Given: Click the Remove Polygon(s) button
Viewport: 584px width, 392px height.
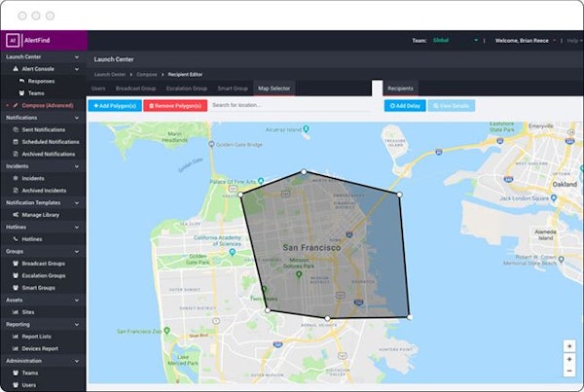Looking at the screenshot, I should [175, 106].
